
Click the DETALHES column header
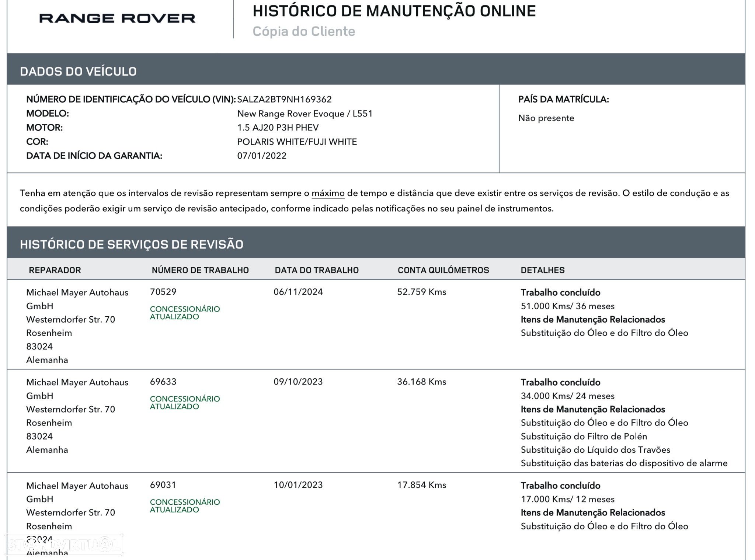point(542,270)
